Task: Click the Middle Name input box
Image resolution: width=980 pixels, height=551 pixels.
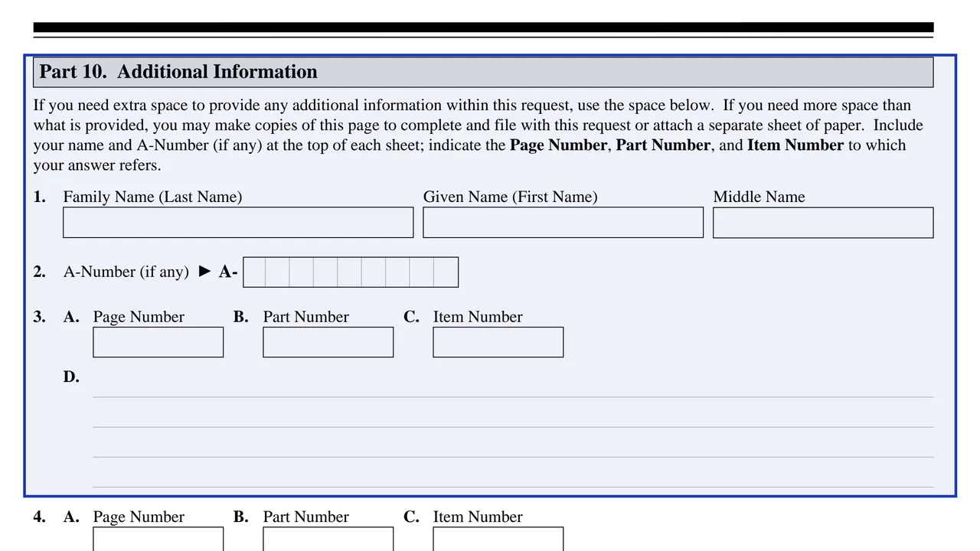Action: click(x=823, y=223)
